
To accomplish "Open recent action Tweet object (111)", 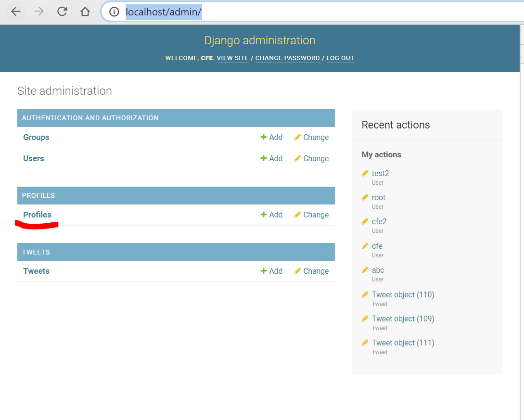I will (x=403, y=343).
